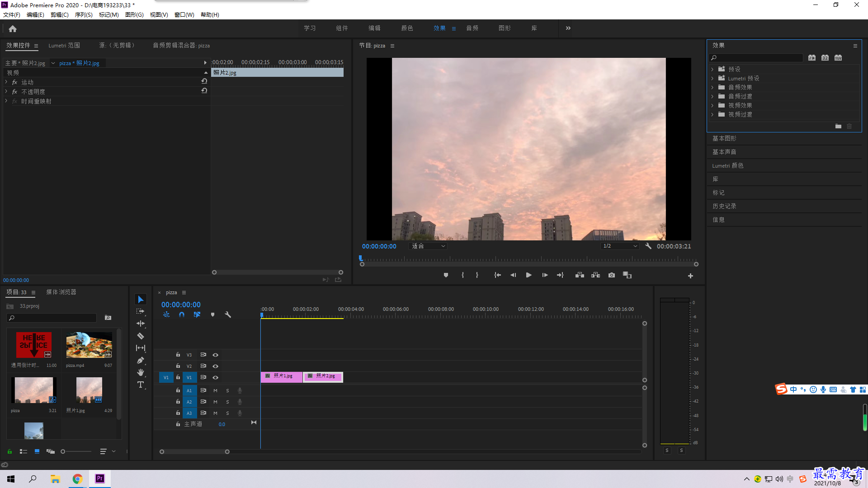The image size is (868, 488).
Task: Click the Home icon
Action: coord(13,28)
